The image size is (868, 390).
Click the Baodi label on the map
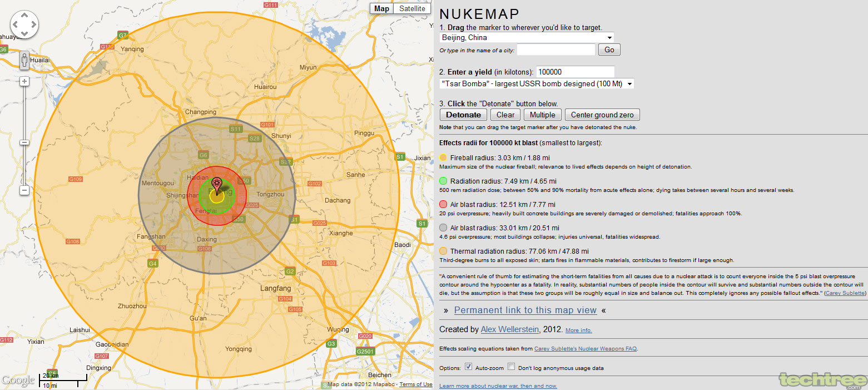point(403,245)
